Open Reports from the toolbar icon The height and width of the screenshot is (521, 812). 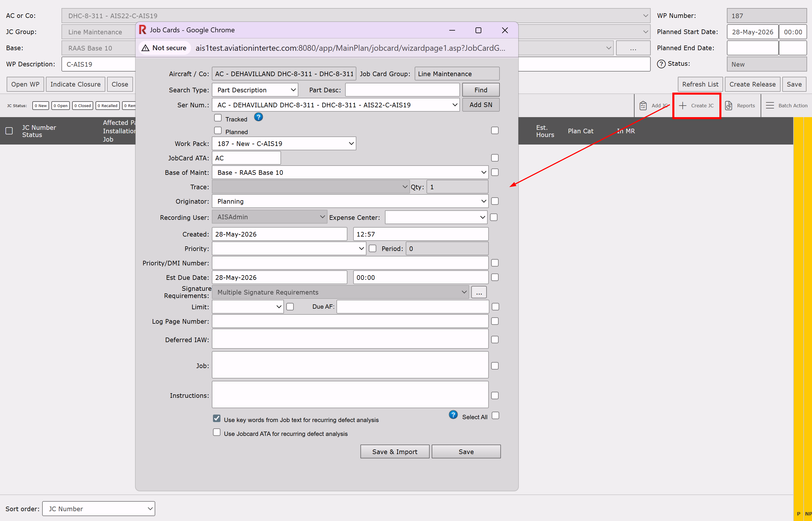[728, 106]
